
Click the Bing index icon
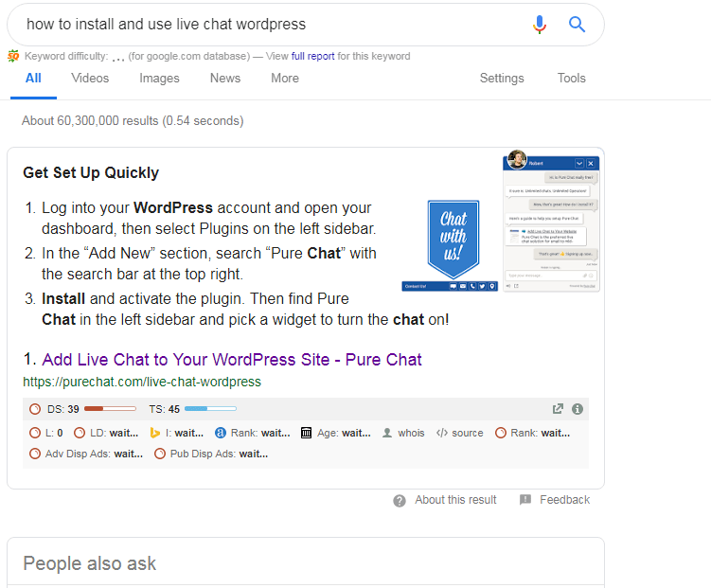[x=154, y=433]
